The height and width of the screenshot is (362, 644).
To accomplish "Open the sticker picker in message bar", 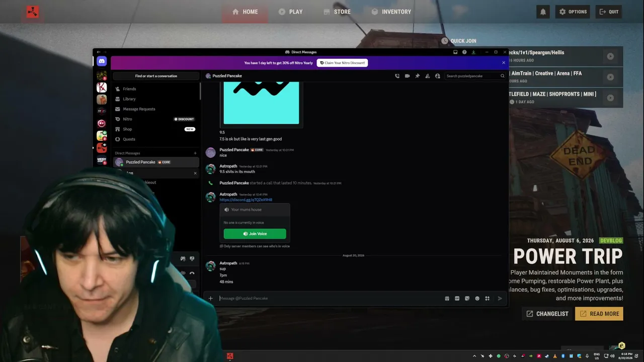I will click(x=467, y=298).
